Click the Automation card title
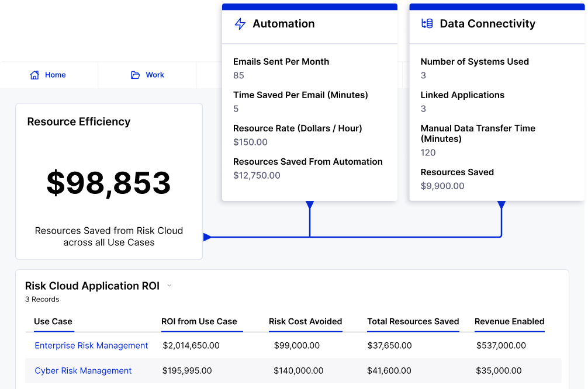Image resolution: width=588 pixels, height=389 pixels. pos(283,23)
